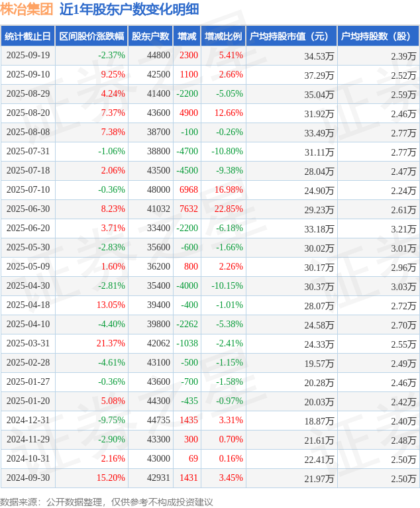This screenshot has width=420, height=508.
Task: Select the 统计截止日 column header
Action: (x=28, y=36)
